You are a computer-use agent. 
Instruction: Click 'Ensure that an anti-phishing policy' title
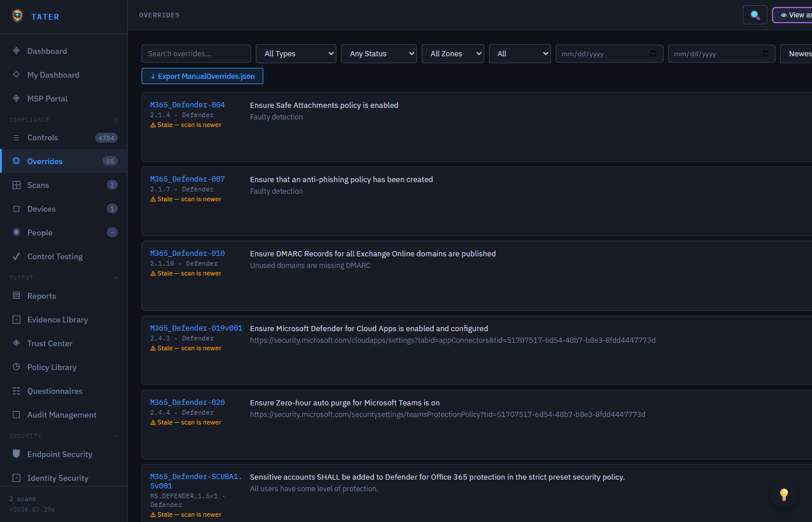click(x=342, y=179)
